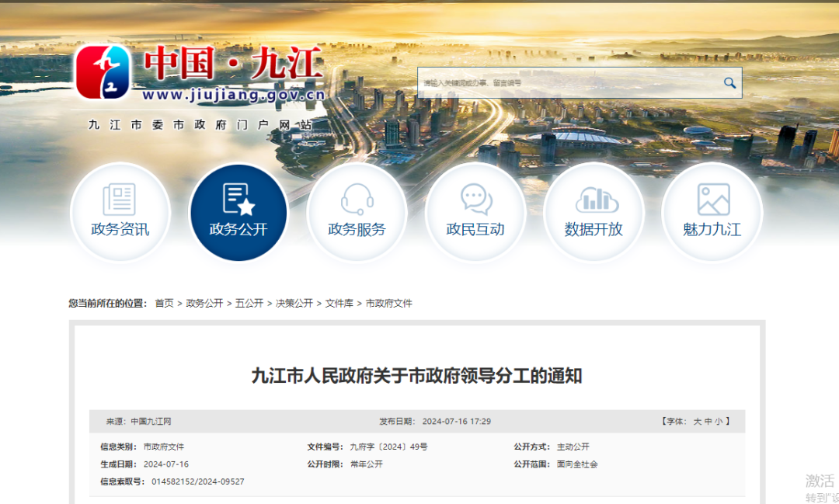Open the 政务资讯 menu label

(120, 230)
